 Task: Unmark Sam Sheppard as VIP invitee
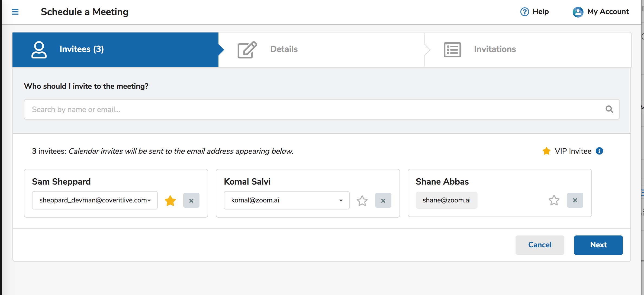coord(170,201)
